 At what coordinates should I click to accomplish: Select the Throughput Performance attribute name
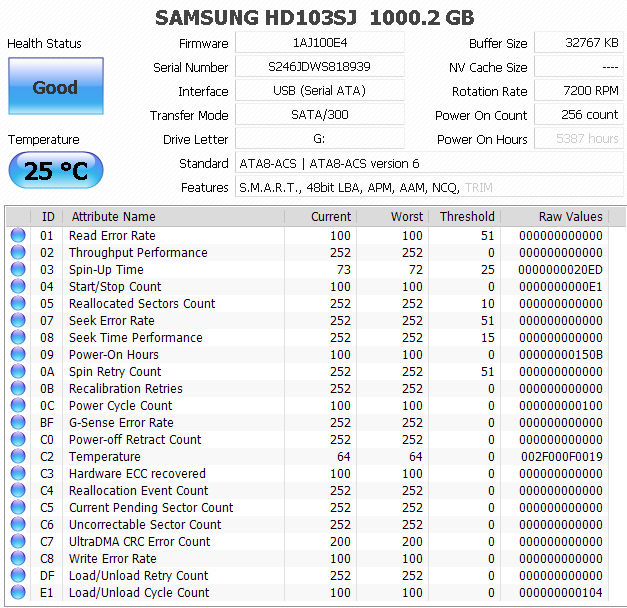[x=138, y=253]
